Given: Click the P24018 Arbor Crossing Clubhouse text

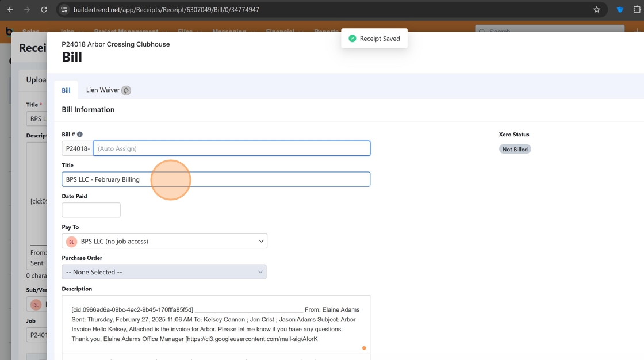Looking at the screenshot, I should [x=116, y=44].
